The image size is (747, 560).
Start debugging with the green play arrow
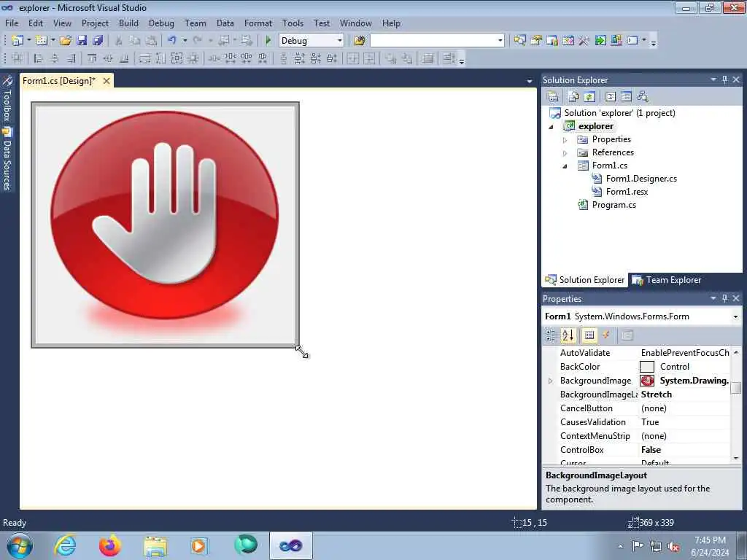coord(268,41)
